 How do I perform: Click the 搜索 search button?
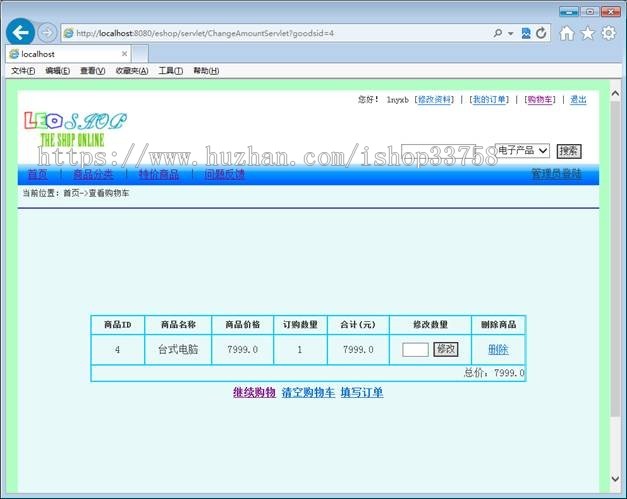click(x=569, y=151)
